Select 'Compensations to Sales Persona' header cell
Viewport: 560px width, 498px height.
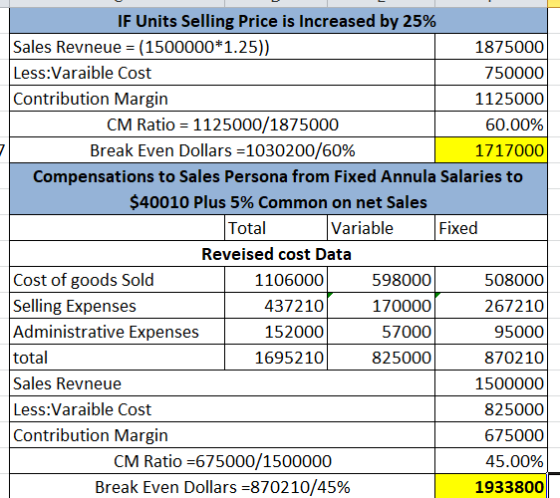278,189
